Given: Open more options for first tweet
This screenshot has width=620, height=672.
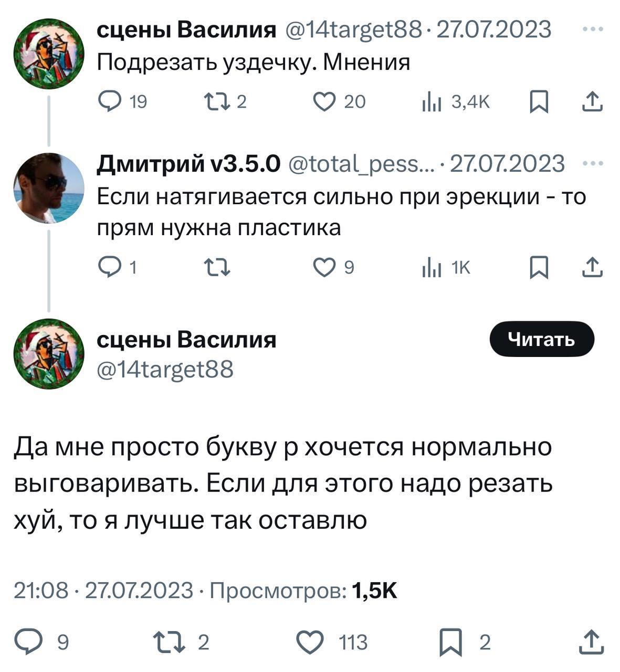Looking at the screenshot, I should pos(593,30).
